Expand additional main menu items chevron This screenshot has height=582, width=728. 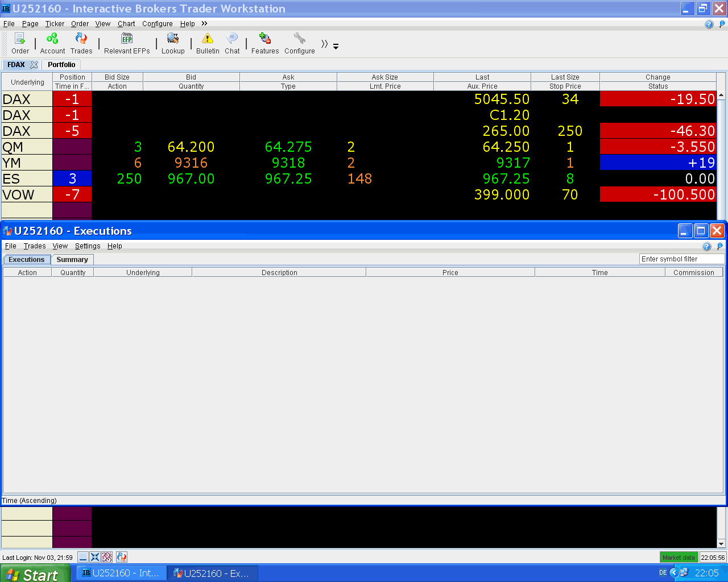pyautogui.click(x=204, y=23)
